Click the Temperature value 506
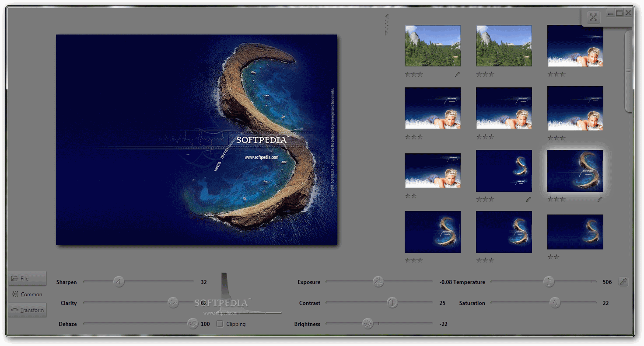 click(607, 282)
